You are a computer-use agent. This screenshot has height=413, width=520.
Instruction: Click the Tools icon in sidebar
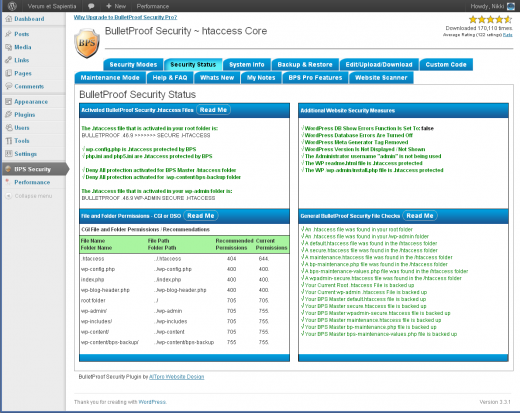9,141
